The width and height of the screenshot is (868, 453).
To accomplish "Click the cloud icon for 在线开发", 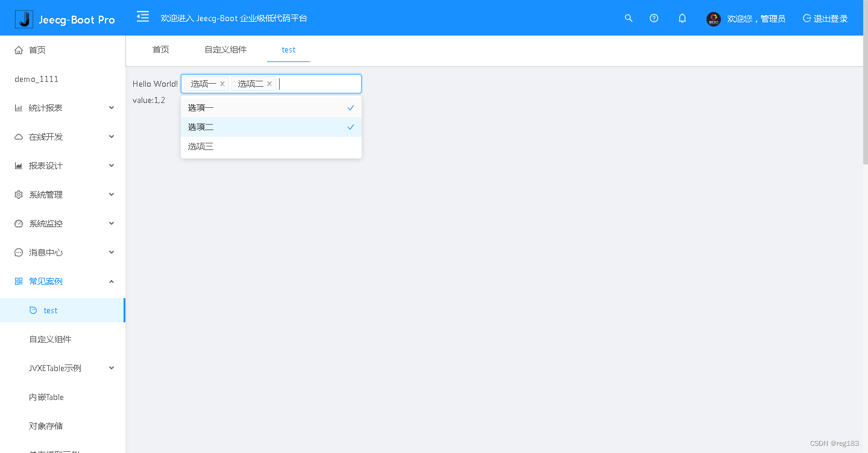I will [19, 137].
